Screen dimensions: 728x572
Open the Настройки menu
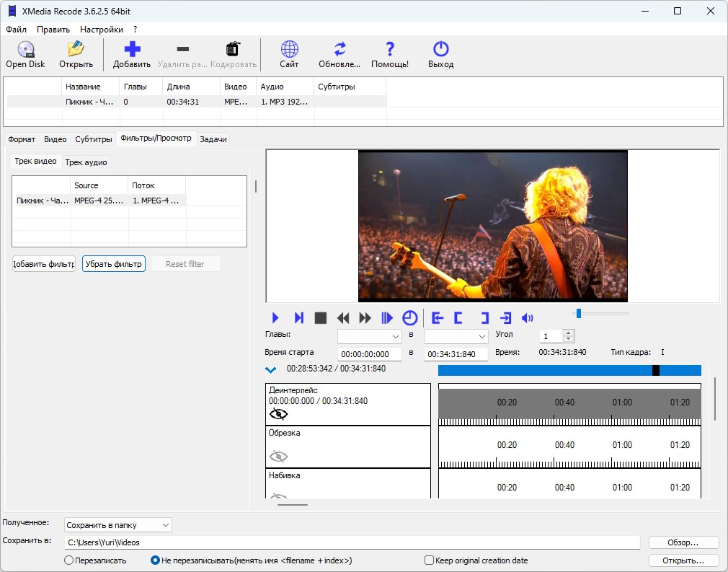pyautogui.click(x=101, y=30)
